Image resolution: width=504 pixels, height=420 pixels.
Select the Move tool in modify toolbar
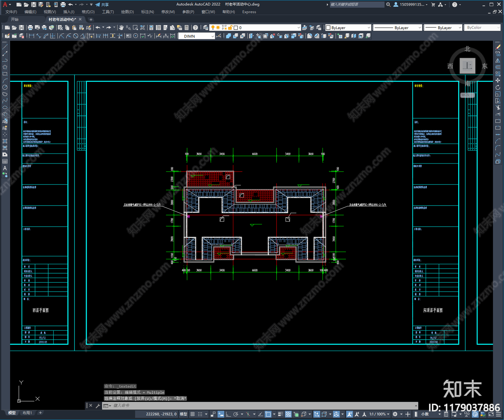498,81
